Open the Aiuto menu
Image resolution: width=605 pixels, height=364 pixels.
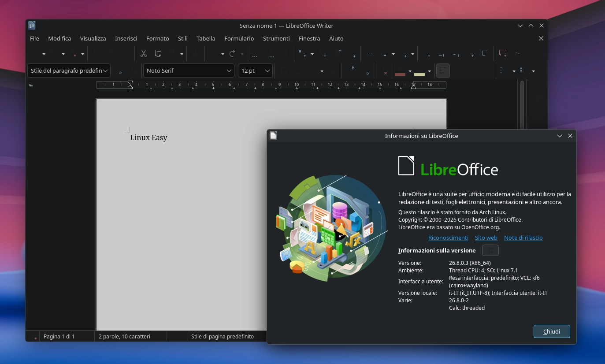pyautogui.click(x=336, y=38)
